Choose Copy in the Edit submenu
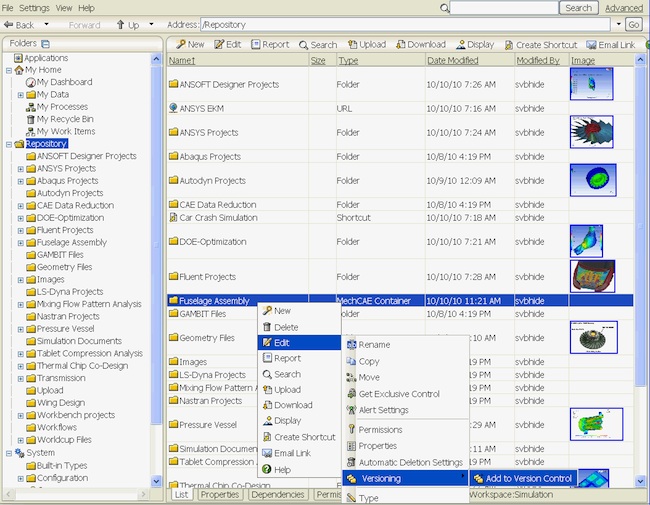The image size is (650, 505). click(x=363, y=361)
